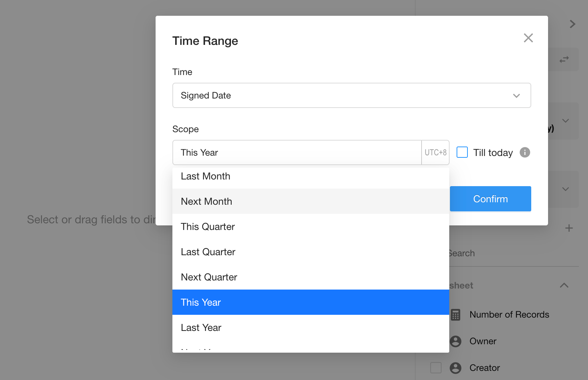
Task: Choose Next Quarter in dropdown list
Action: tap(209, 277)
